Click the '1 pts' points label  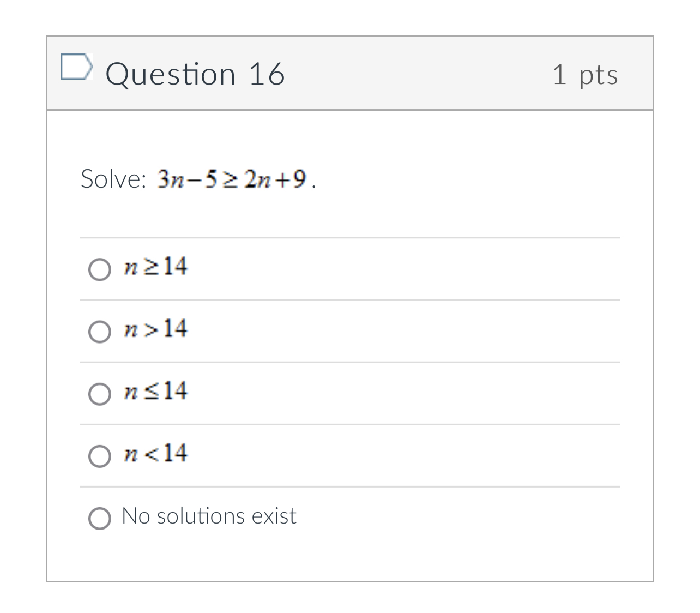[x=585, y=74]
